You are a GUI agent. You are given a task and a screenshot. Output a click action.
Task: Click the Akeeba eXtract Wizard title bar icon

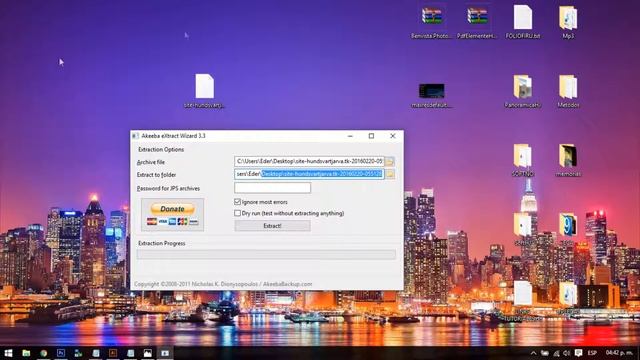click(x=136, y=136)
